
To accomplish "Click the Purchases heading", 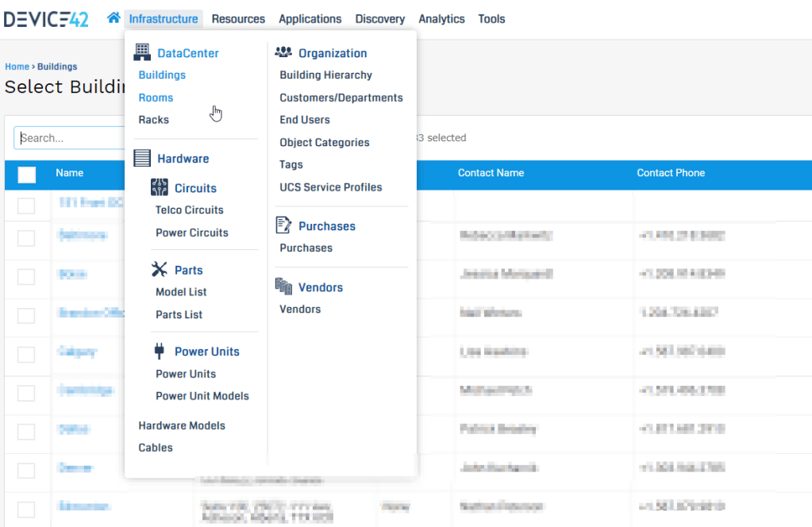I will click(327, 226).
